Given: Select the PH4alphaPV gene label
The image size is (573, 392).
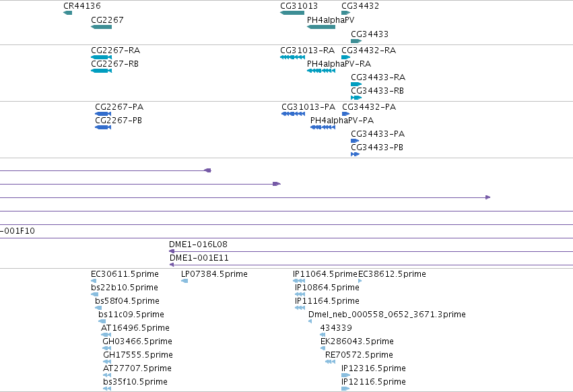Looking at the screenshot, I should 331,20.
